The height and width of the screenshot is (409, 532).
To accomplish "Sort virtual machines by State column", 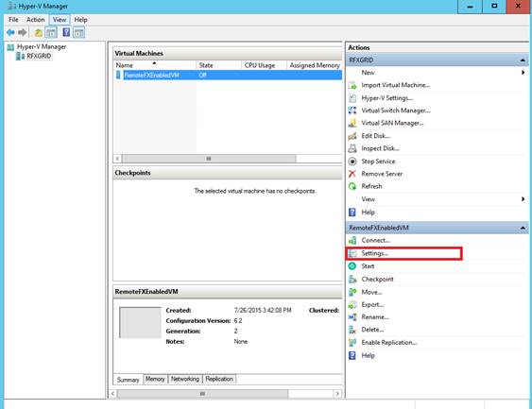I will (219, 65).
